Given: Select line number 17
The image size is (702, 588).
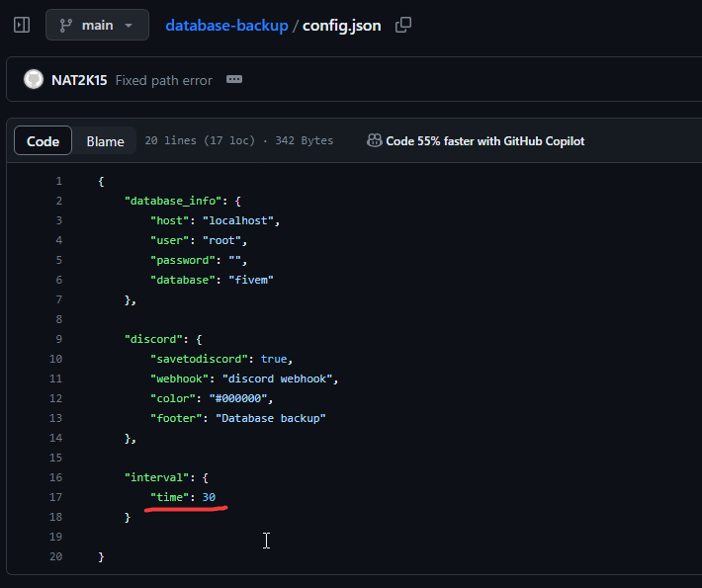Looking at the screenshot, I should [56, 497].
